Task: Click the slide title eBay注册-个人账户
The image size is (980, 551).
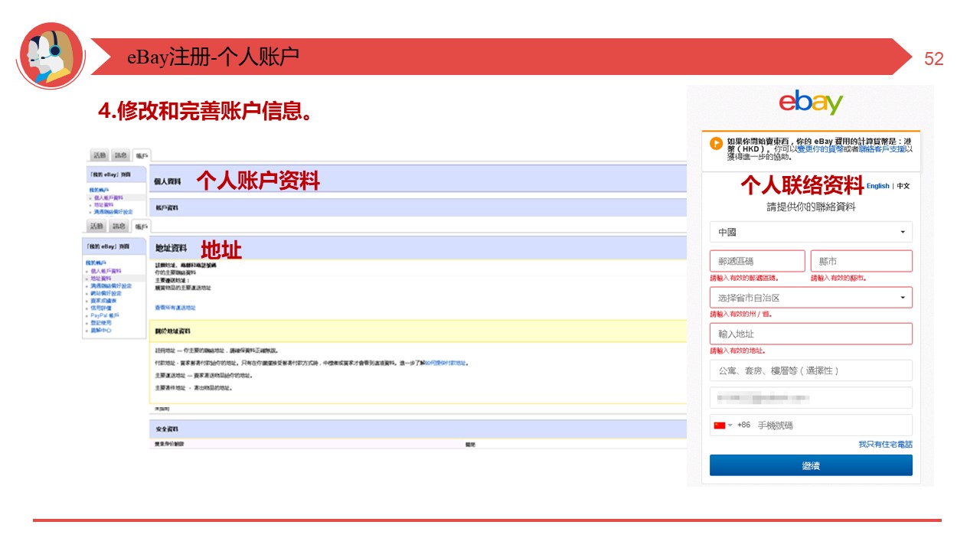Action: 213,57
